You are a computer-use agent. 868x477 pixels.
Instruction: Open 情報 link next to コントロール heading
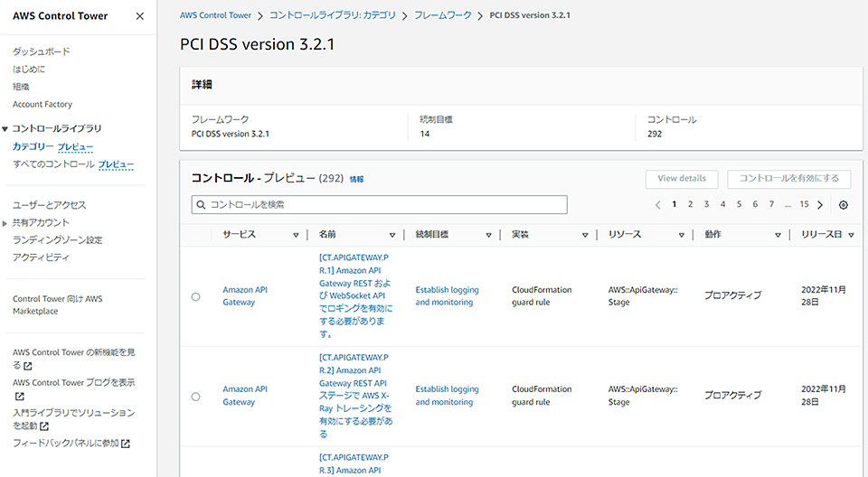(356, 179)
